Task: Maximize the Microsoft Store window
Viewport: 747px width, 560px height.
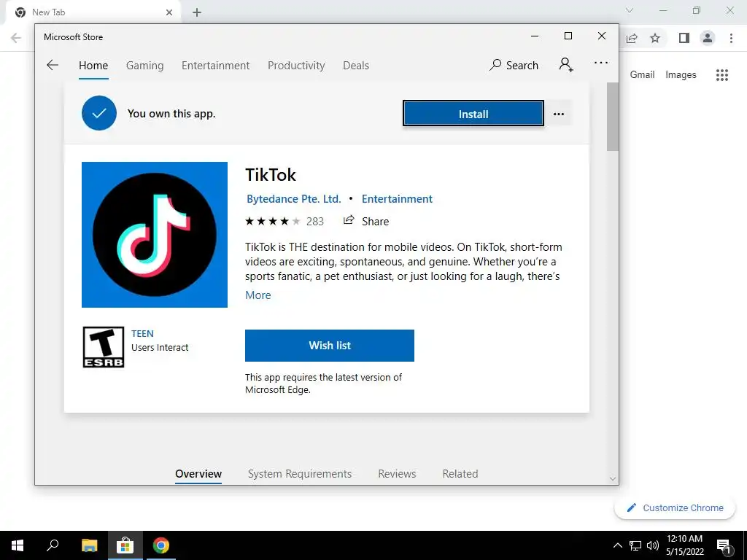Action: pyautogui.click(x=568, y=36)
